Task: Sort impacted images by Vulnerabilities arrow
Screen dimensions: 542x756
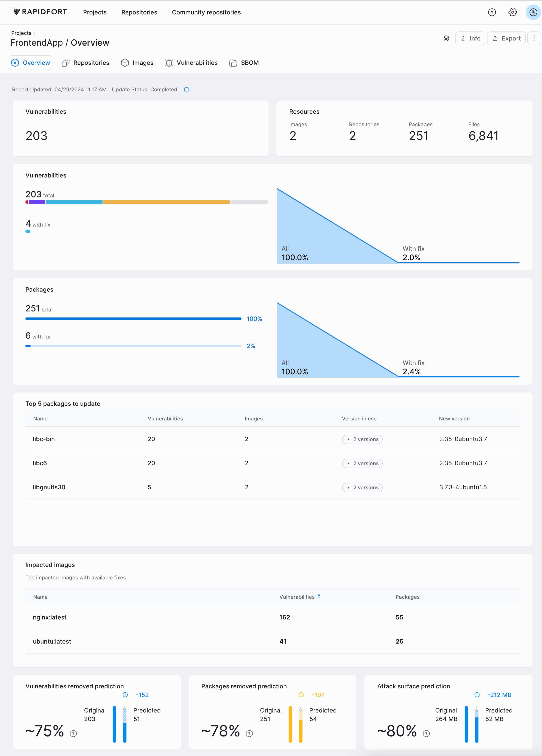Action: [x=319, y=596]
